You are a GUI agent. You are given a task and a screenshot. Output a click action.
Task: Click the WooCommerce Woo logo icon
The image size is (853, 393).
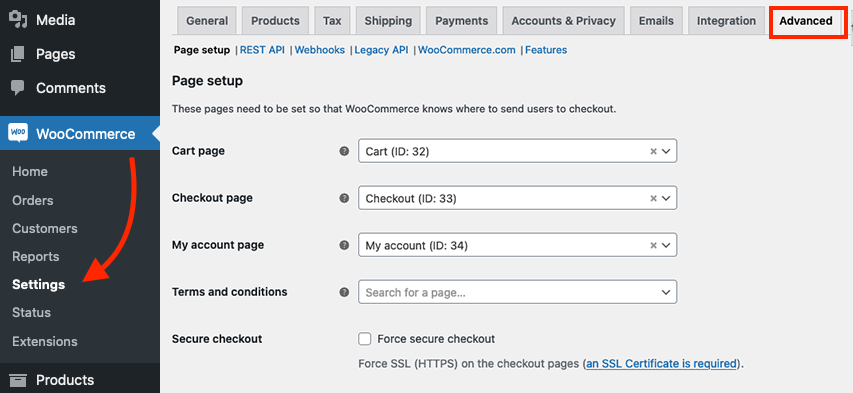coord(18,133)
